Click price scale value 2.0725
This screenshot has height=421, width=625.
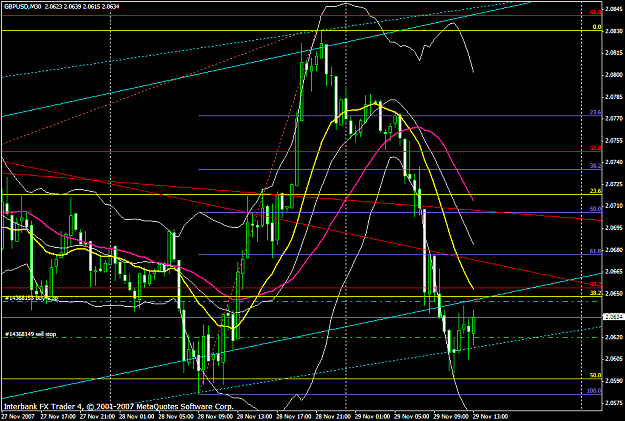coord(613,184)
